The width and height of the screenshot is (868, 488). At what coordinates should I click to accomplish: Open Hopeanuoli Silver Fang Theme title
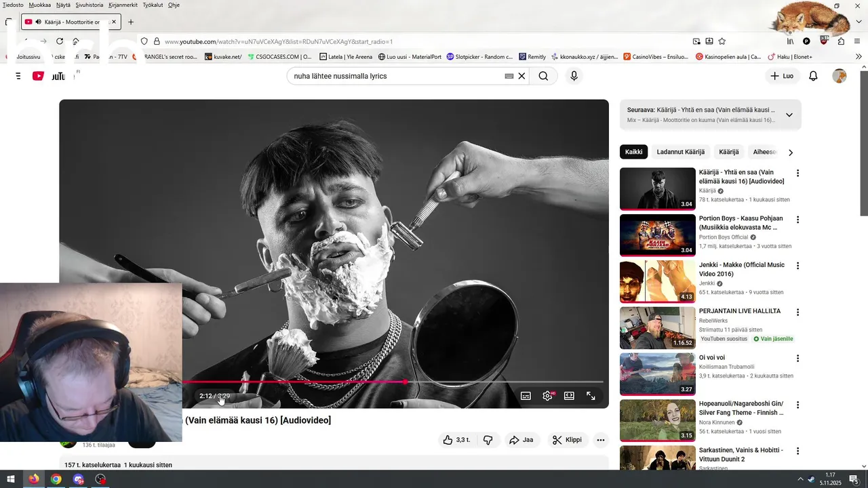pyautogui.click(x=741, y=408)
